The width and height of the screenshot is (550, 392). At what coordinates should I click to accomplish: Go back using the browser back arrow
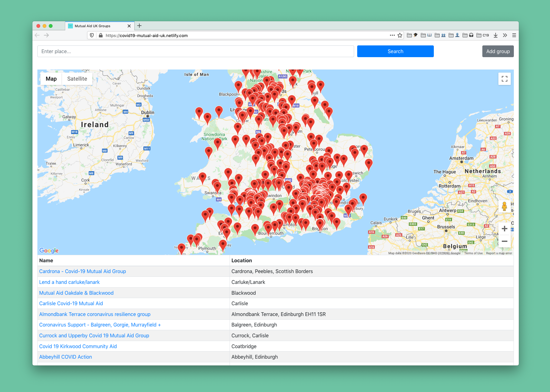[x=37, y=35]
